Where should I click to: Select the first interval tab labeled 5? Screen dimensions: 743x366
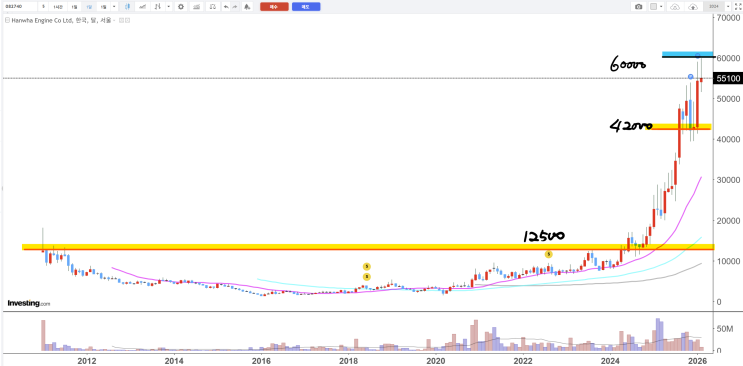pos(44,7)
